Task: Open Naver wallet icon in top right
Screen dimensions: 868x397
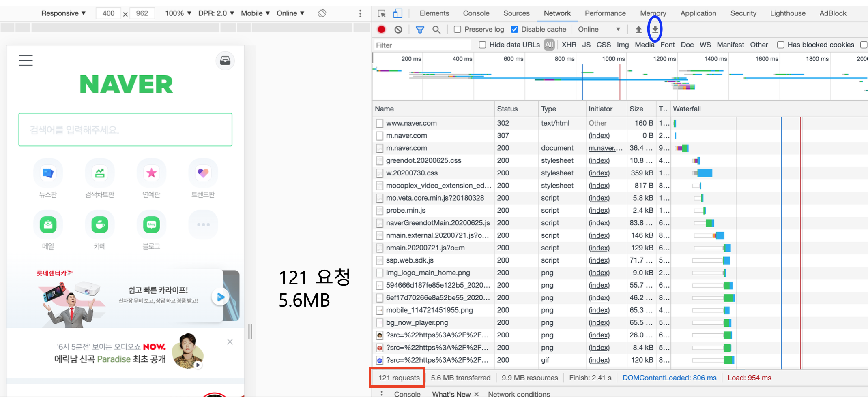Action: coord(225,61)
